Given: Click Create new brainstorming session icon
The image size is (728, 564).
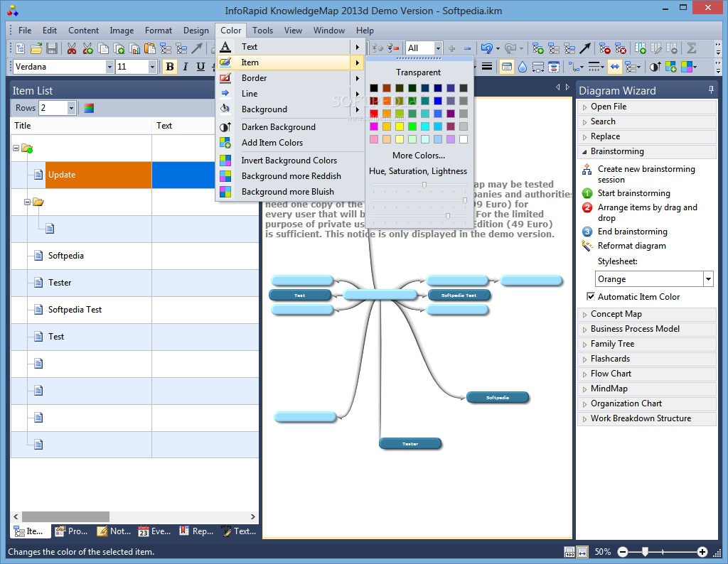Looking at the screenshot, I should coord(587,169).
